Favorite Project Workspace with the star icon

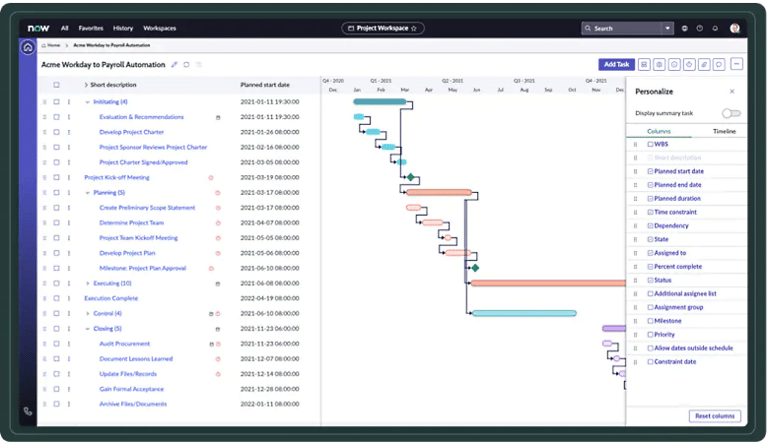coord(414,28)
